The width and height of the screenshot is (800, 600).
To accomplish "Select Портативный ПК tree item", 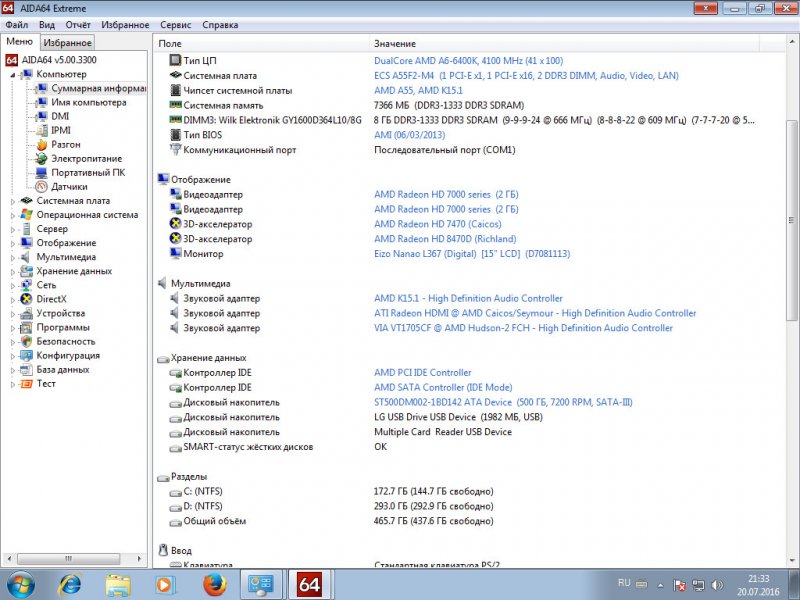I will [89, 173].
